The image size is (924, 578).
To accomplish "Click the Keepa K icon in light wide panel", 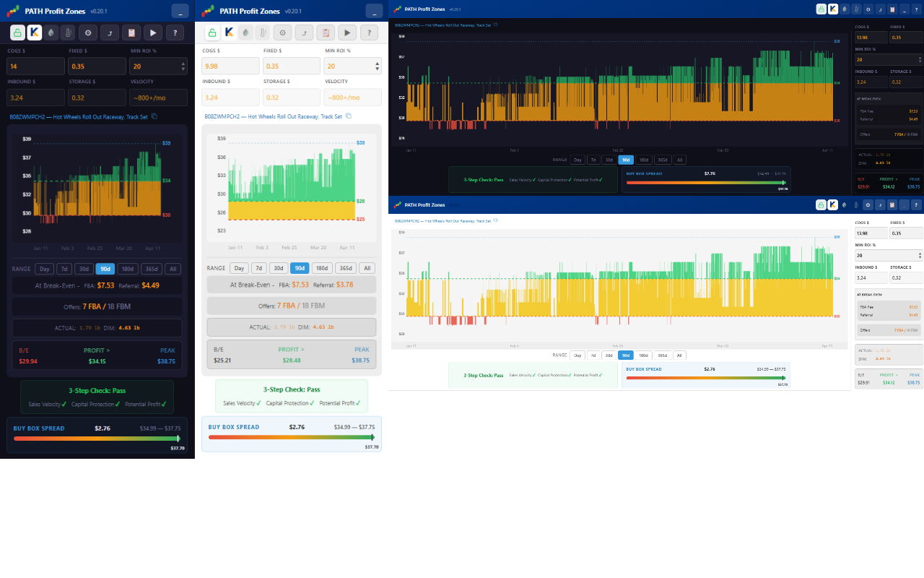I will 833,204.
